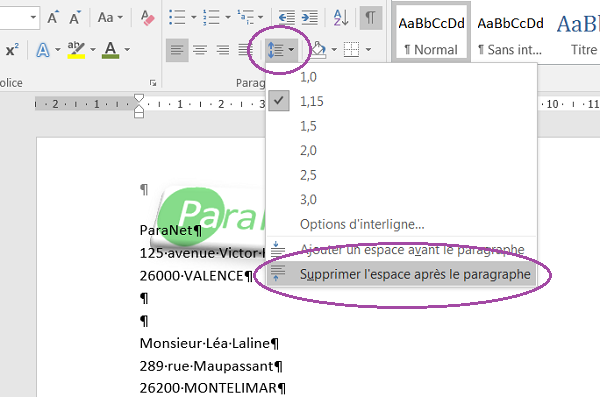Clear all formatting with eraser icon
The width and height of the screenshot is (600, 397).
tap(147, 18)
